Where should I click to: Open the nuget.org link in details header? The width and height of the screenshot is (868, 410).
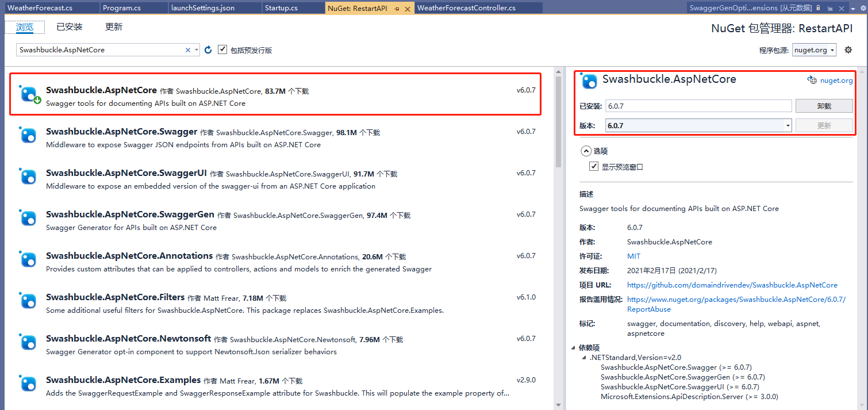[x=836, y=81]
